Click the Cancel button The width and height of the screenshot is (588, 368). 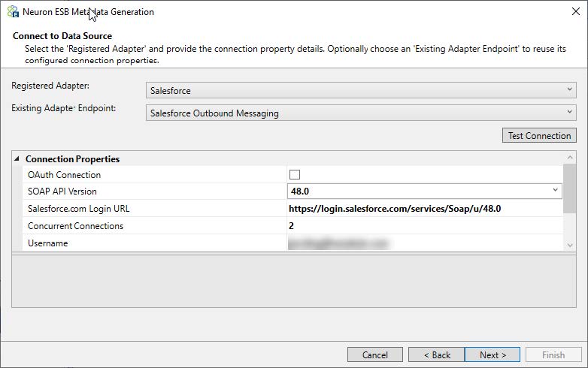[375, 354]
